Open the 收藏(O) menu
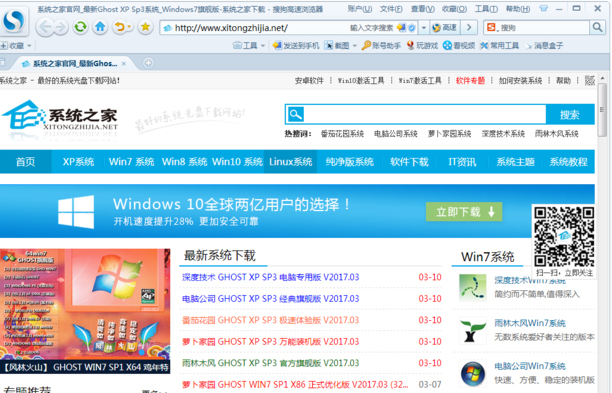The width and height of the screenshot is (612, 393). 454,9
